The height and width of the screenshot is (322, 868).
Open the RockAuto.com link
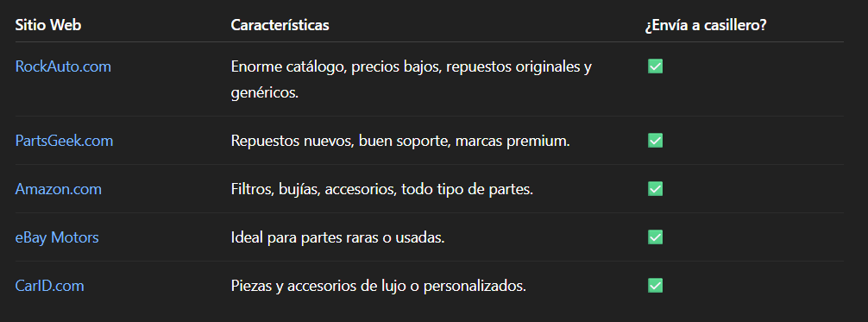[63, 66]
